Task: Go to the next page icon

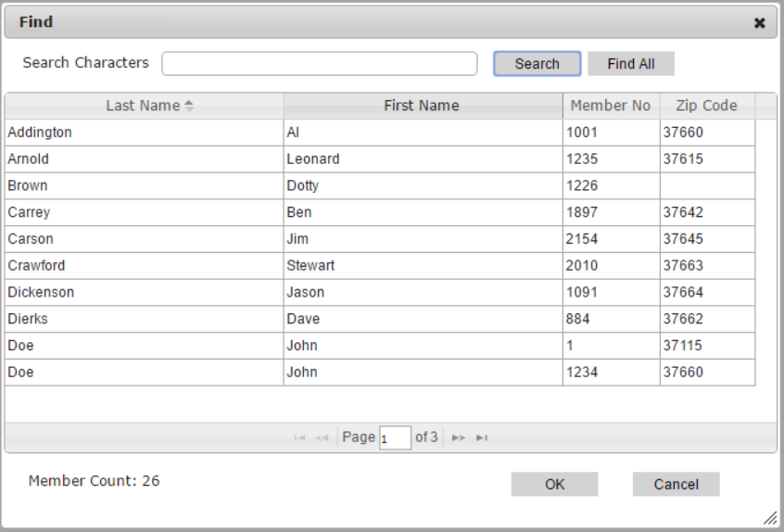Action: coord(458,438)
